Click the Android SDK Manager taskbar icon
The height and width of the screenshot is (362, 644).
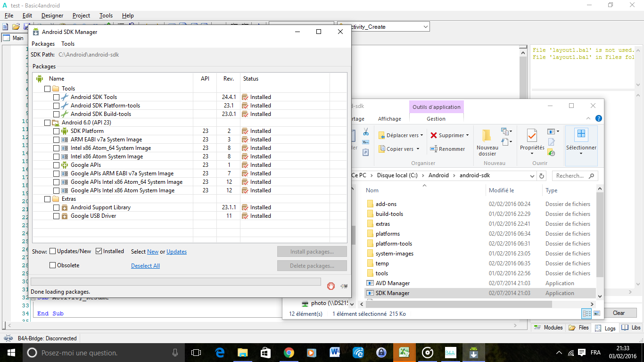coord(473,353)
